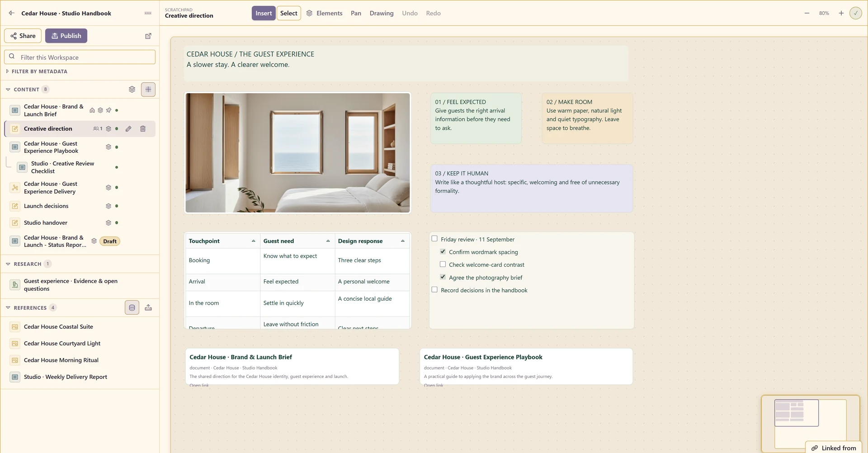
Task: Edit Creative direction with pencil icon
Action: tap(129, 129)
